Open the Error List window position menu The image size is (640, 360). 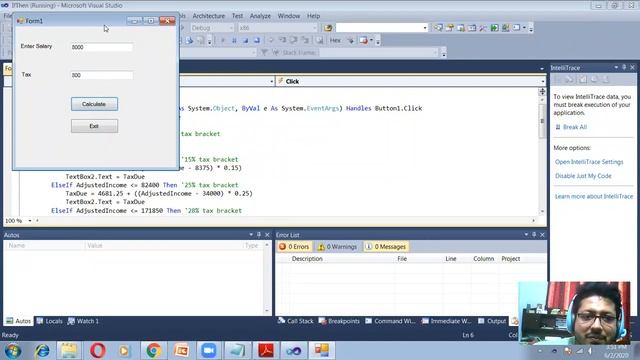point(526,235)
